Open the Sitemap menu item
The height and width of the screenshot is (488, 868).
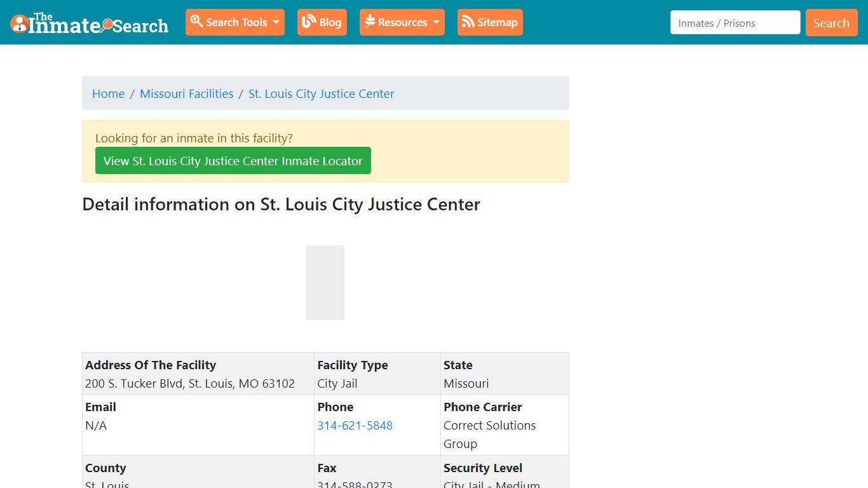(490, 22)
